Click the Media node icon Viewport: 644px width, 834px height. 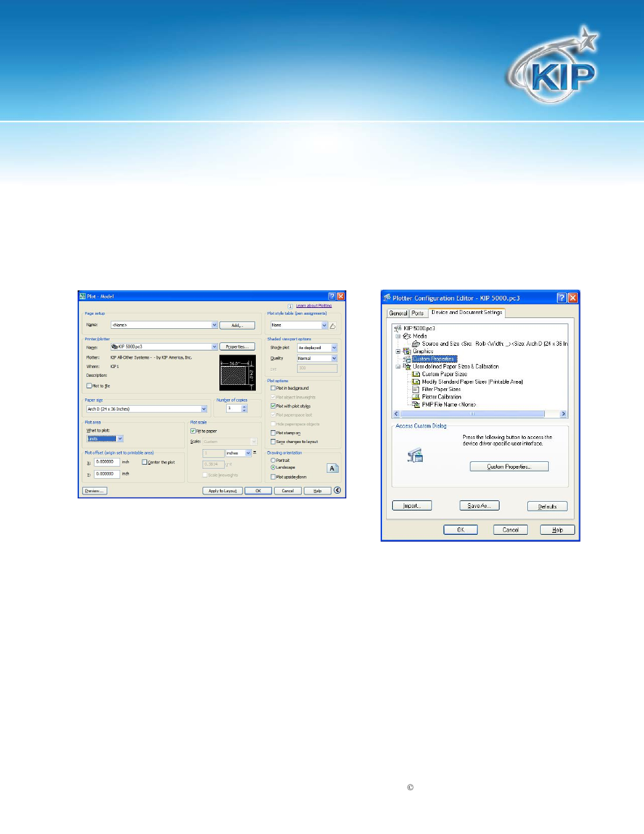point(407,336)
